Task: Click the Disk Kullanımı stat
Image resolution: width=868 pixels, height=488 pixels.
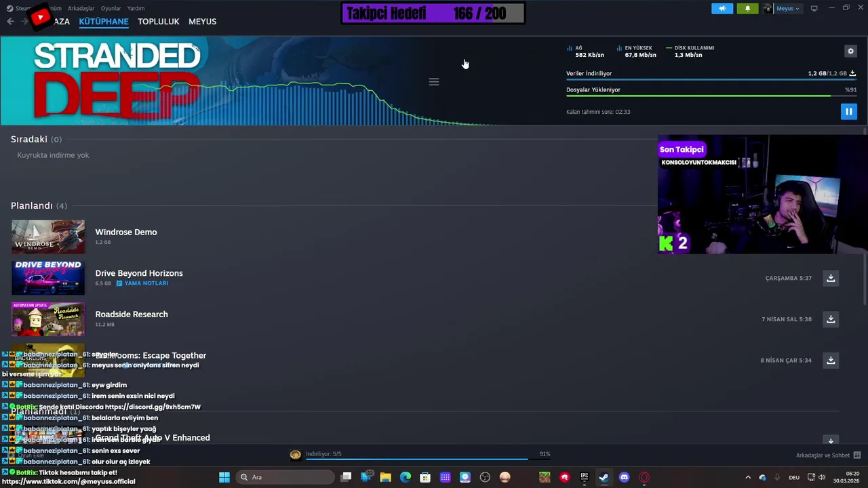Action: click(x=690, y=52)
